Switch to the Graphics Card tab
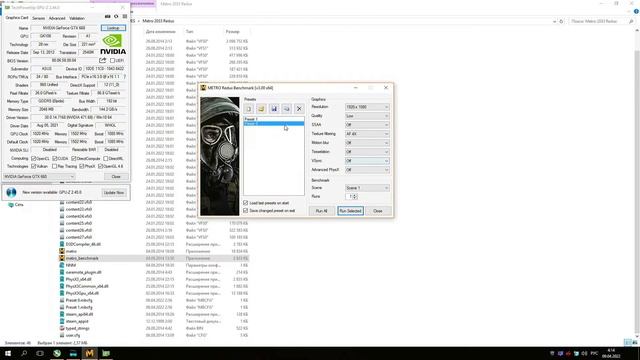Viewport: 640px width, 360px height. 17,18
